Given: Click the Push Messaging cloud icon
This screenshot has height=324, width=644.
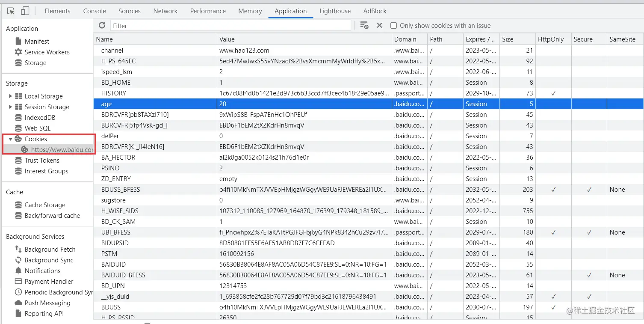Looking at the screenshot, I should pos(18,303).
